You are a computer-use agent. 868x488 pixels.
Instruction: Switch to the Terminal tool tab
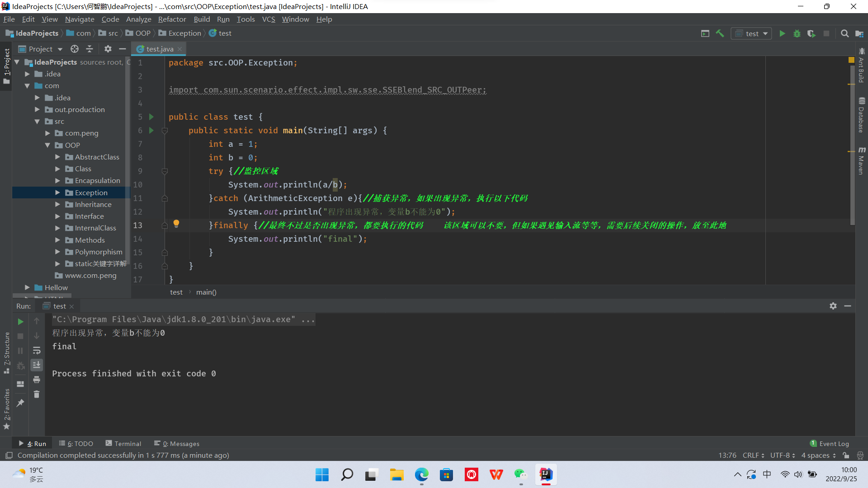[x=123, y=444]
